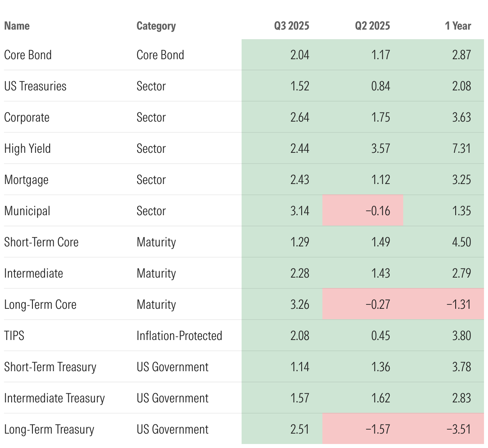Image resolution: width=488 pixels, height=448 pixels.
Task: Sort by the Q3 2025 column header
Action: [292, 26]
